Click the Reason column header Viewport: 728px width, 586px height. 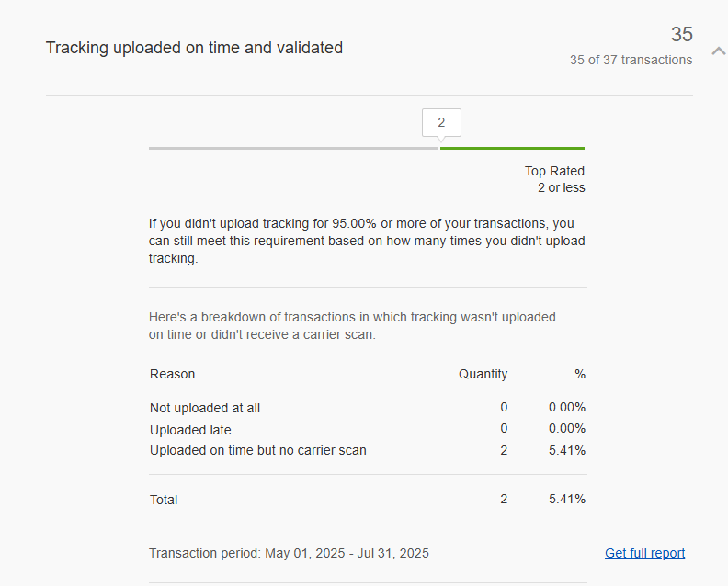[x=172, y=374]
